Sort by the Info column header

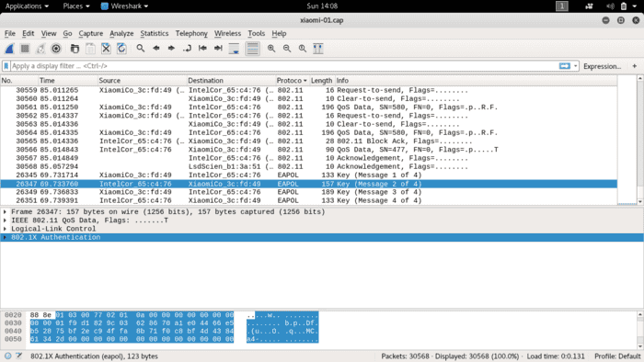(x=476, y=80)
